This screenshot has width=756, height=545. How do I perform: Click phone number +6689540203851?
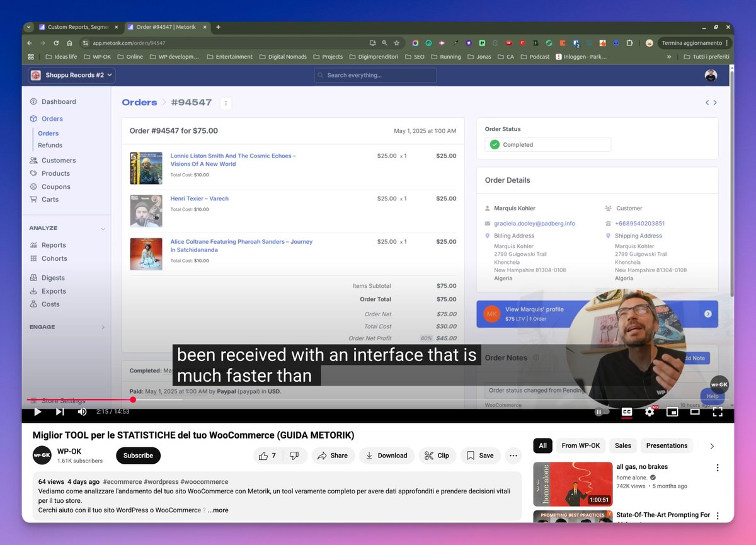point(639,223)
